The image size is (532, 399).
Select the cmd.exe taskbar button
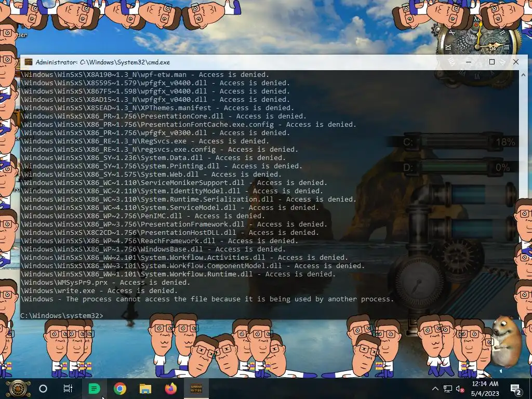click(x=196, y=389)
